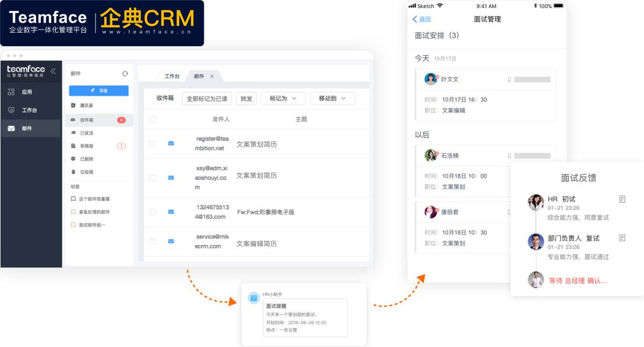
Task: Click bookmark icon for 这个邮件很重要 label
Action: click(x=74, y=199)
